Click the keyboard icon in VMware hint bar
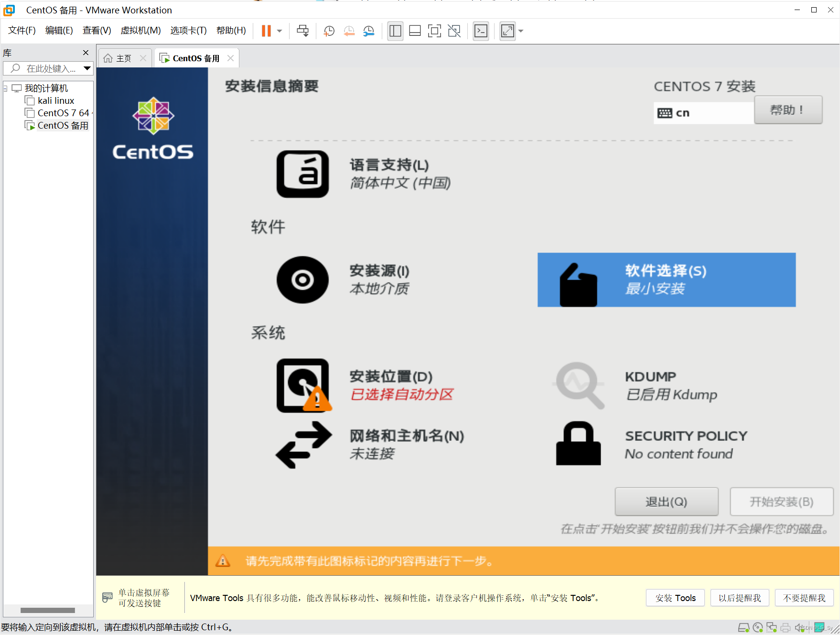This screenshot has width=840, height=635. (108, 598)
